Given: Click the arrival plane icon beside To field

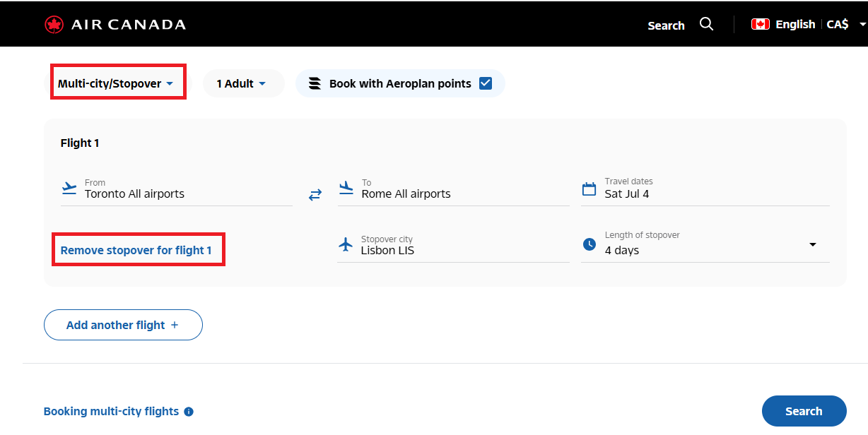Looking at the screenshot, I should [346, 188].
